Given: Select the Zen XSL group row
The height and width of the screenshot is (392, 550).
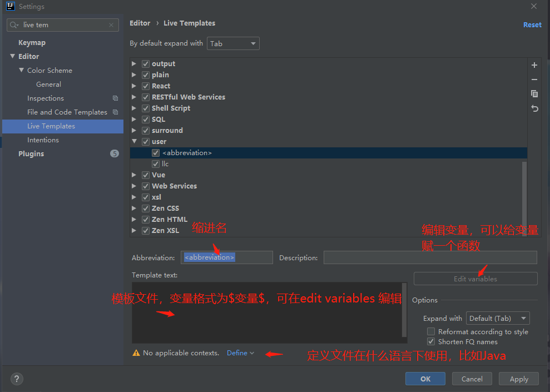Looking at the screenshot, I should click(x=328, y=230).
